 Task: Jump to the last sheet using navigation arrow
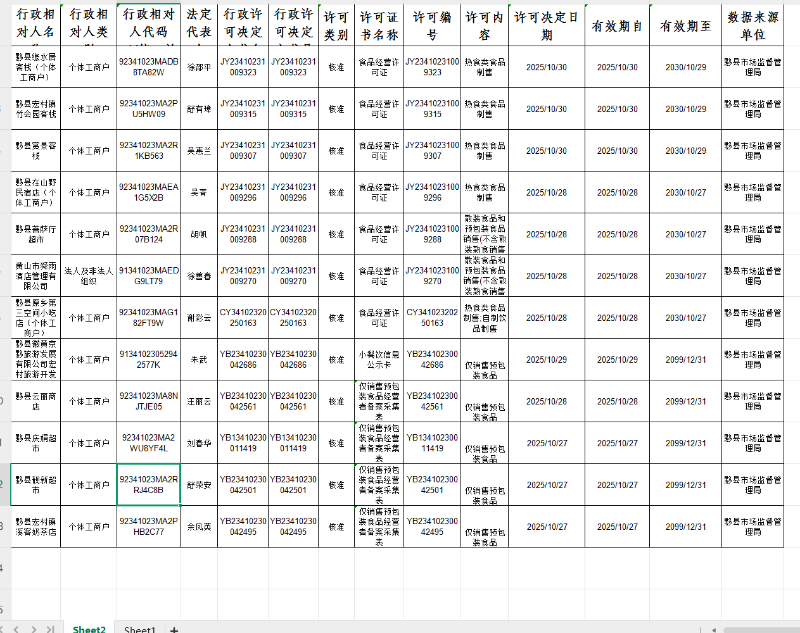pos(49,628)
